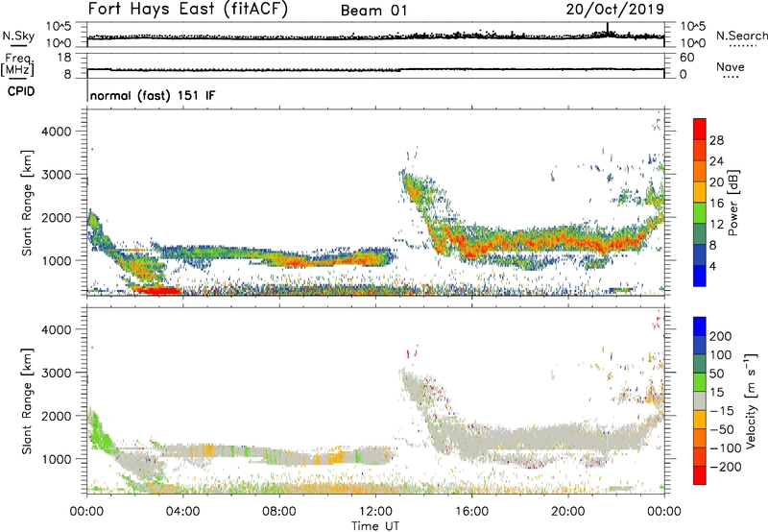The height and width of the screenshot is (532, 768).
Task: Click the '-100' label on velocity colorbar
Action: point(725,448)
